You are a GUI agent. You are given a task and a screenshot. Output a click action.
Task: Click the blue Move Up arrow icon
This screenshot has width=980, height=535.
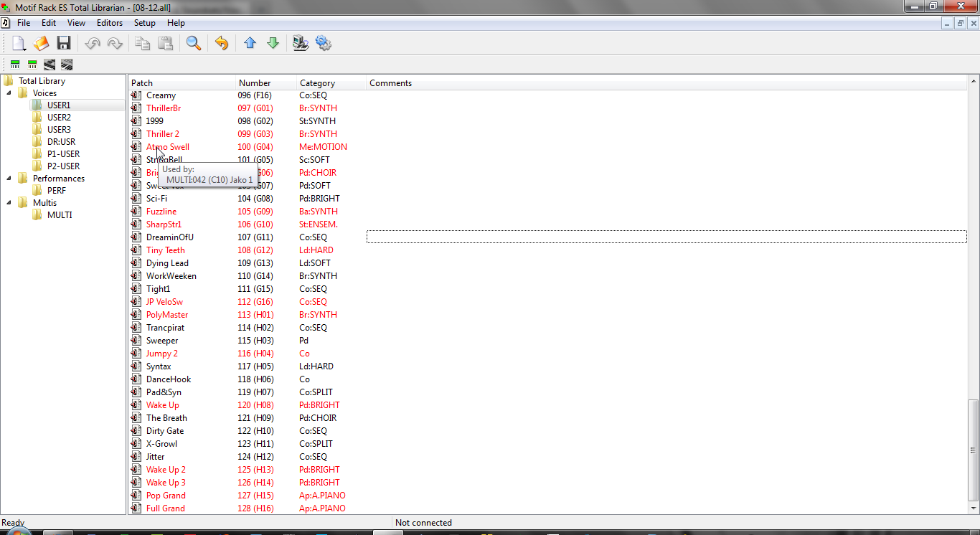[250, 43]
